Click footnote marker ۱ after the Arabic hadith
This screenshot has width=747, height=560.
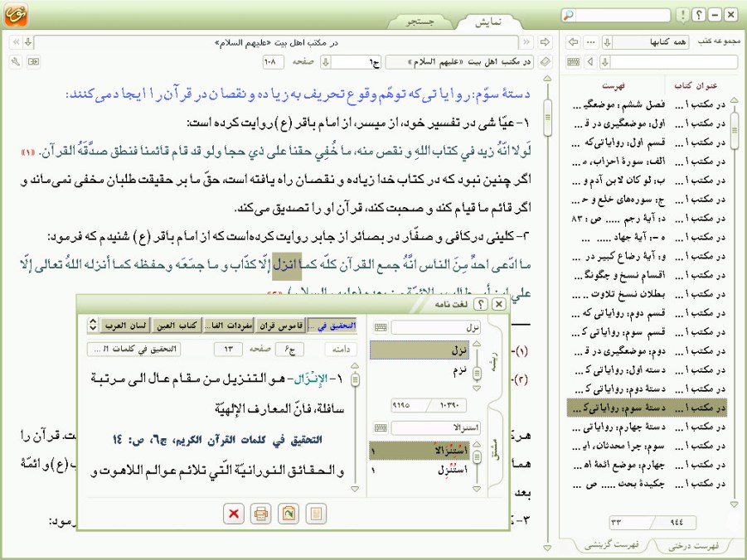[x=28, y=152]
